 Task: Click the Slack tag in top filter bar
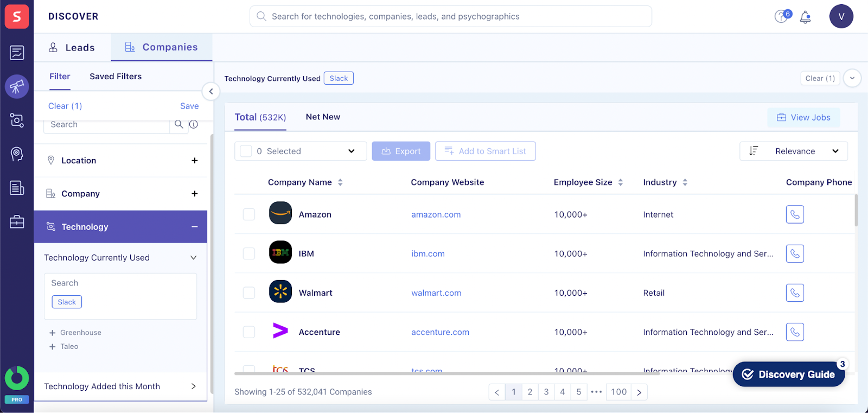click(339, 78)
